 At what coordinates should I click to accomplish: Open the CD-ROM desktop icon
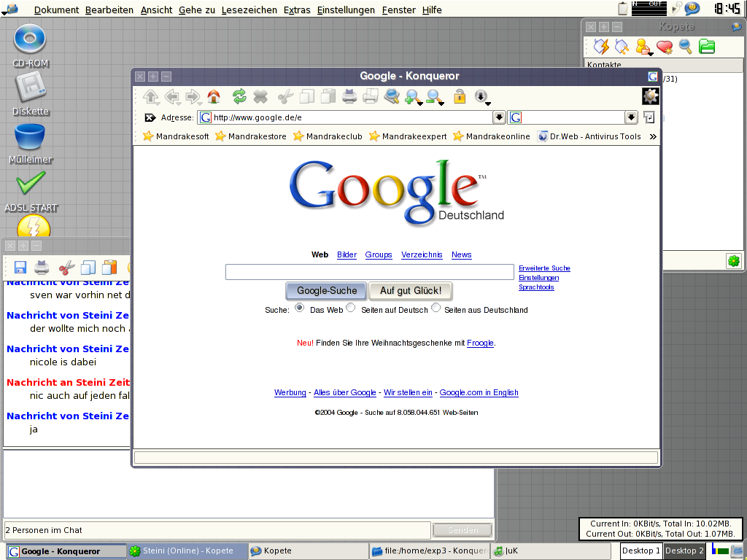[30, 46]
